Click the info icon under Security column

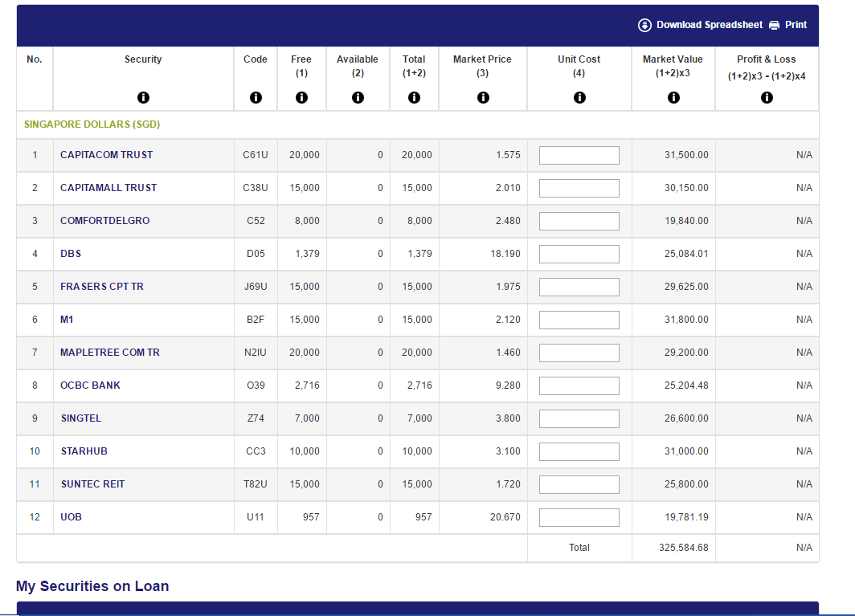pos(143,97)
